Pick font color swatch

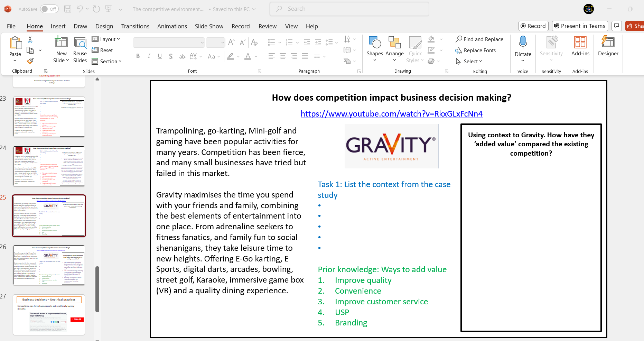[x=248, y=56]
